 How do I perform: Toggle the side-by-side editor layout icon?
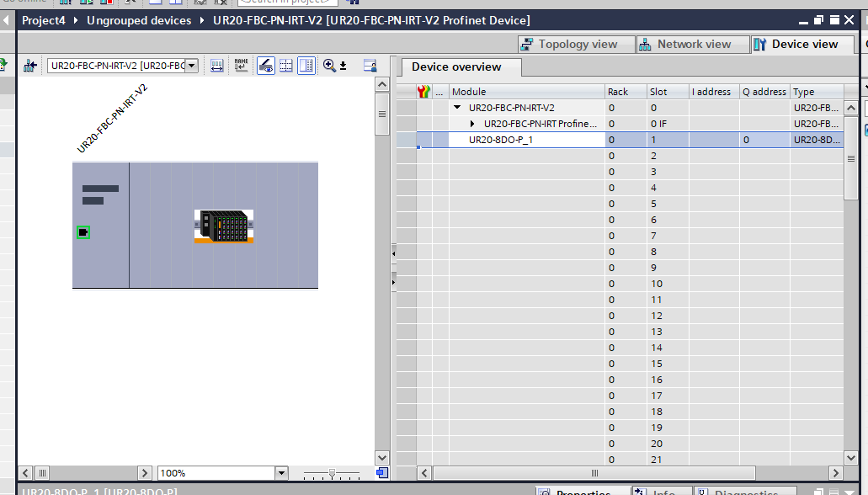[306, 66]
